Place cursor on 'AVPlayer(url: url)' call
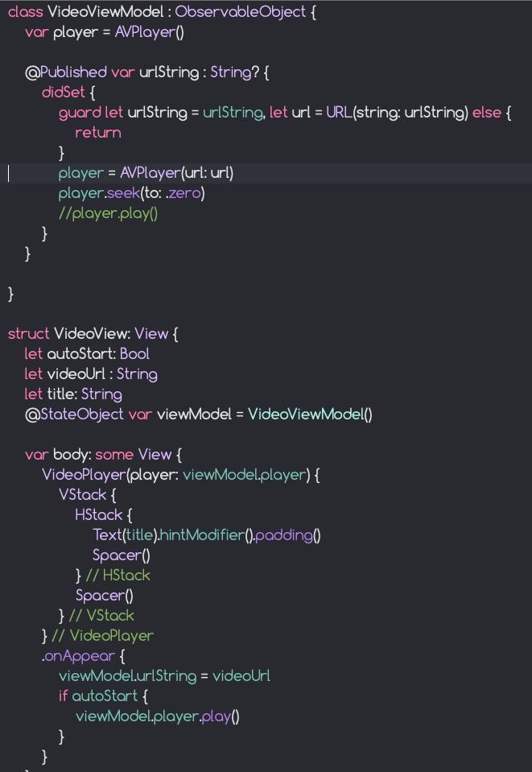Image resolution: width=532 pixels, height=772 pixels. [177, 173]
